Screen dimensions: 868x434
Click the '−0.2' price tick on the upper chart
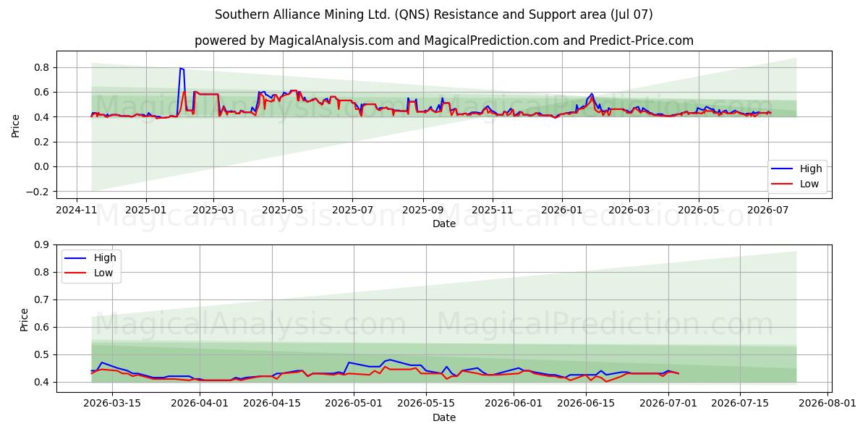pyautogui.click(x=38, y=192)
